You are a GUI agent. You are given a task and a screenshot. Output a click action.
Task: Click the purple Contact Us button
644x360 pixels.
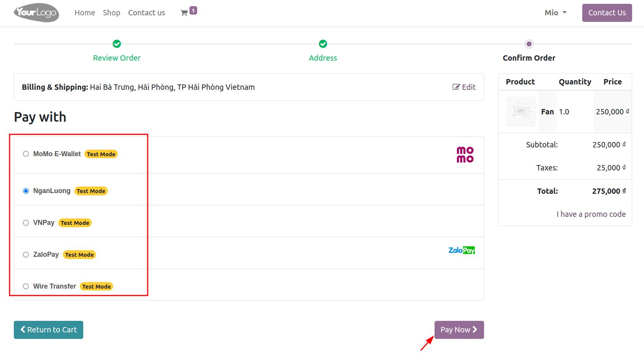607,13
